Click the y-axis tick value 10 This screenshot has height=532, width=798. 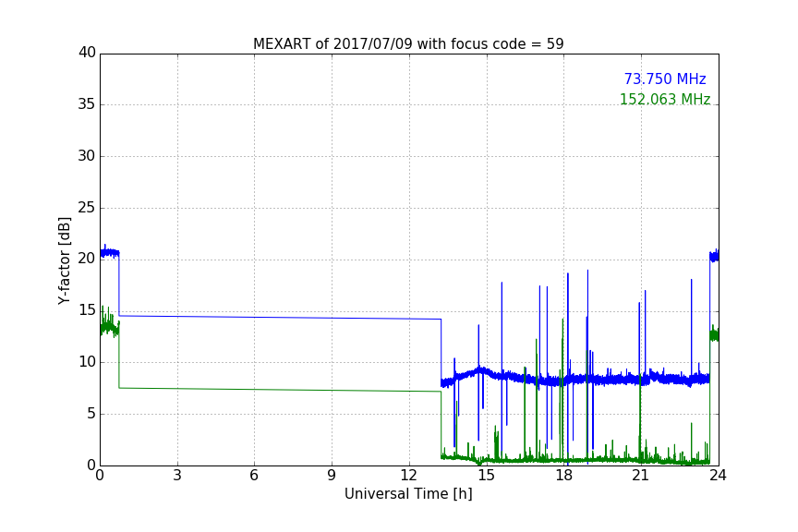coord(87,362)
